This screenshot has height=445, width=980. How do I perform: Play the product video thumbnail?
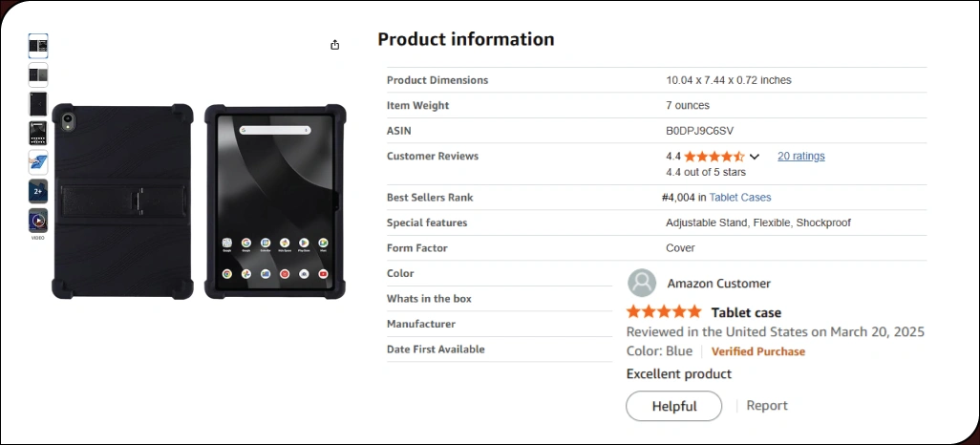click(38, 221)
